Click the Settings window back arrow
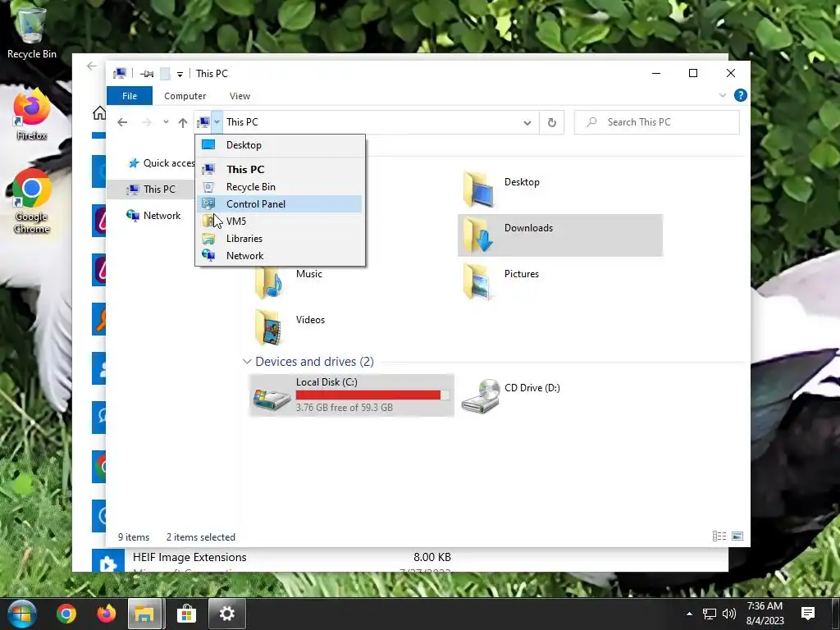The width and height of the screenshot is (840, 630). click(x=92, y=66)
